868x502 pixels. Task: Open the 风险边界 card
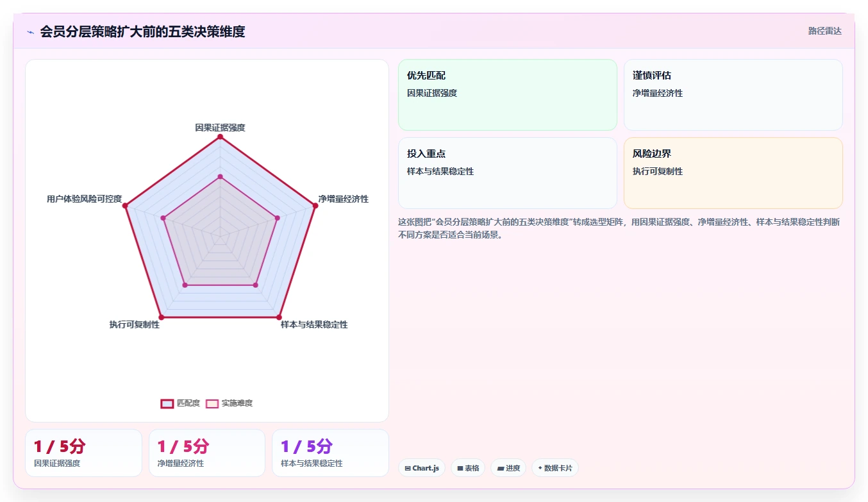coord(733,173)
